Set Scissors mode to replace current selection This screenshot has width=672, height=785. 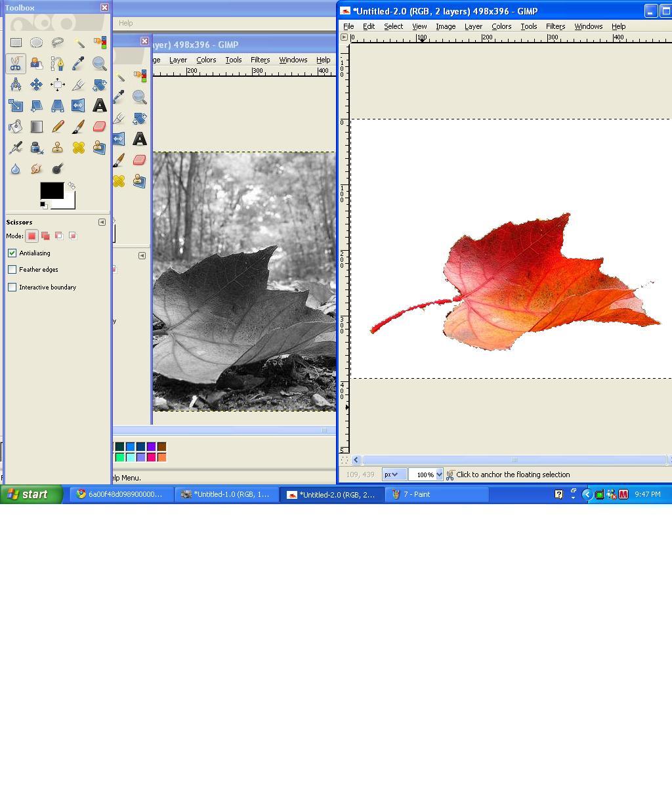pos(32,236)
